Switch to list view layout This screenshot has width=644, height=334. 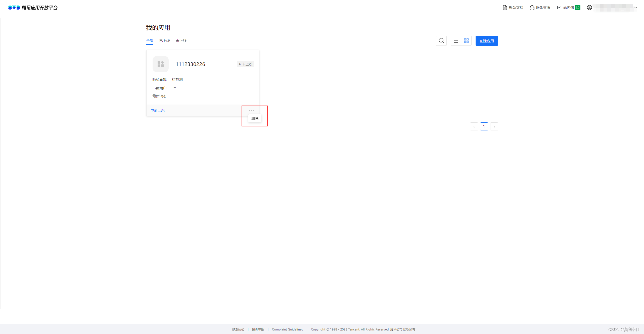(456, 41)
